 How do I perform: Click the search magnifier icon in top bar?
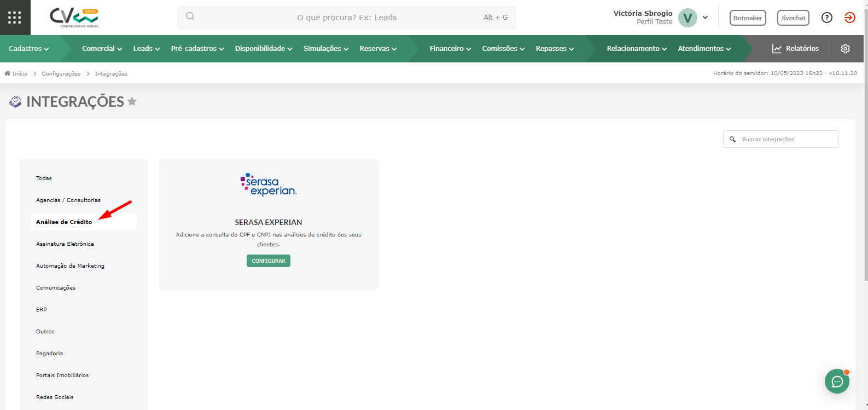pos(190,16)
